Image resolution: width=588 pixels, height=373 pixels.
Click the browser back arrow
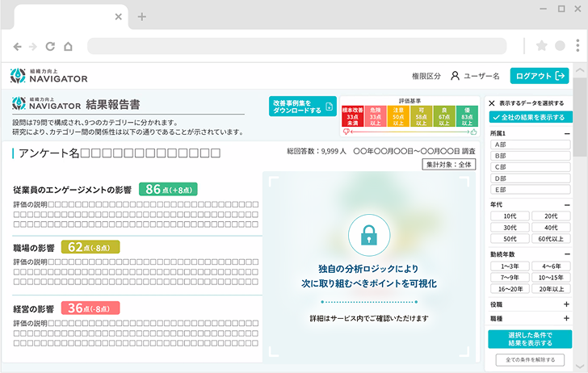point(17,47)
